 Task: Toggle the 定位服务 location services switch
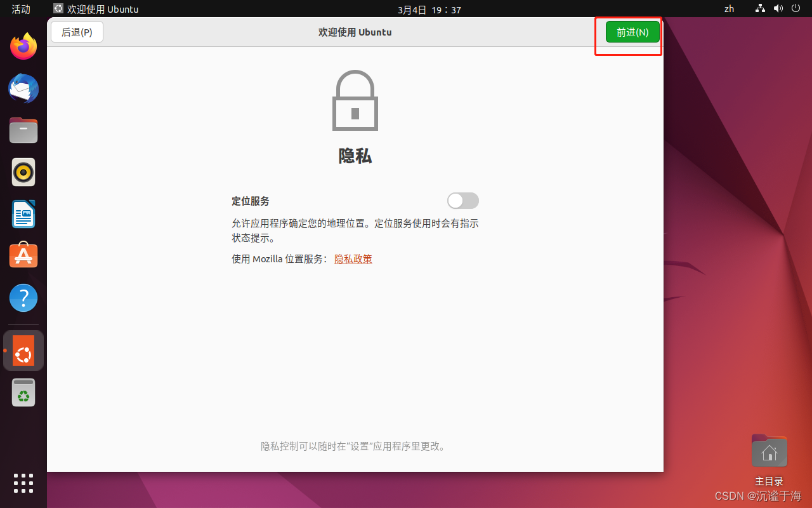463,201
